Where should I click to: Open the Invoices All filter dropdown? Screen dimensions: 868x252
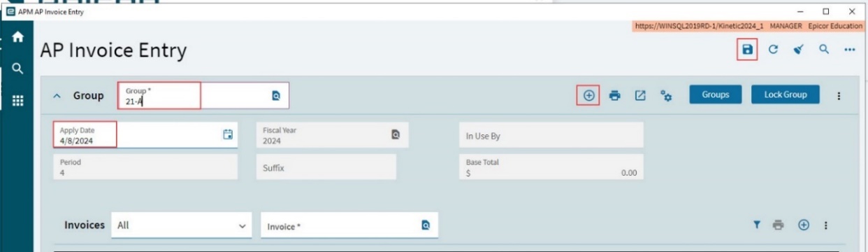tap(181, 225)
